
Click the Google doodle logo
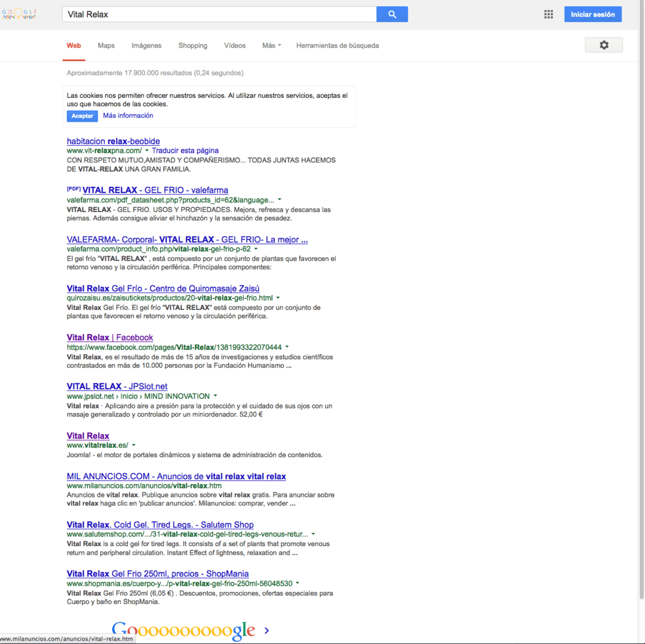[x=19, y=14]
